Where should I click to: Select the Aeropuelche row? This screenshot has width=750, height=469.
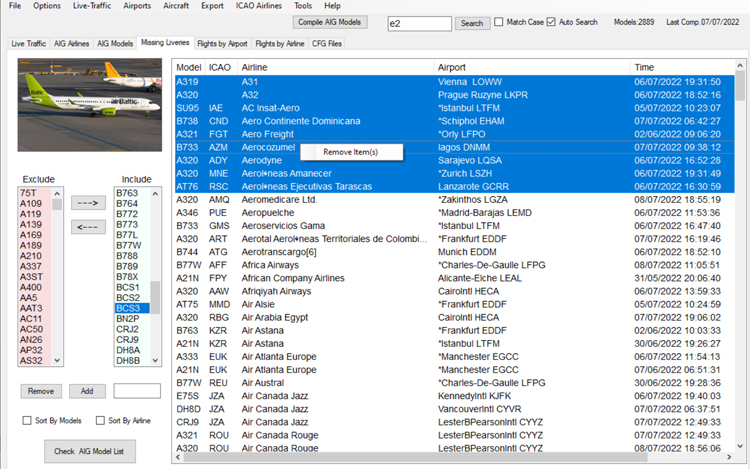(454, 213)
